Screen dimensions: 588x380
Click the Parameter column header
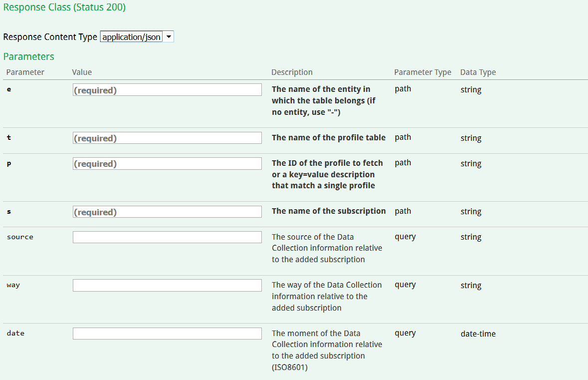(25, 72)
